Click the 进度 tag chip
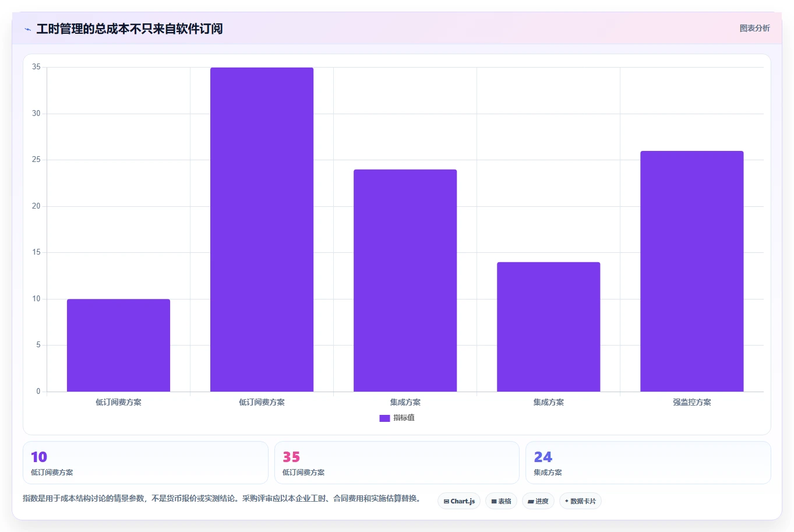This screenshot has width=794, height=532. pyautogui.click(x=538, y=501)
